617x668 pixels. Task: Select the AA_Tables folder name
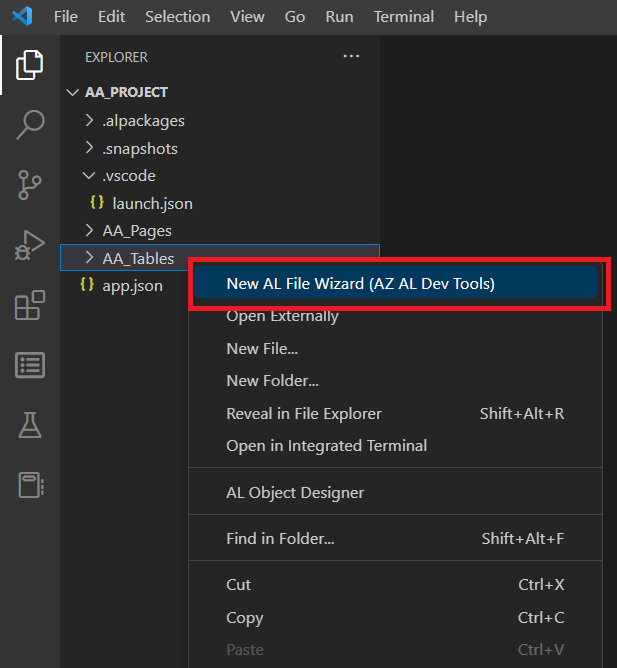click(138, 258)
